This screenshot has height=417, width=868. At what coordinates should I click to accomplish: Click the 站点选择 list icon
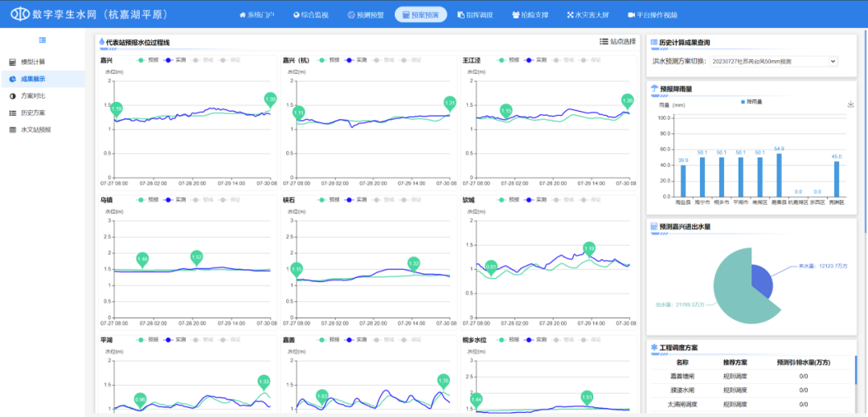[604, 42]
